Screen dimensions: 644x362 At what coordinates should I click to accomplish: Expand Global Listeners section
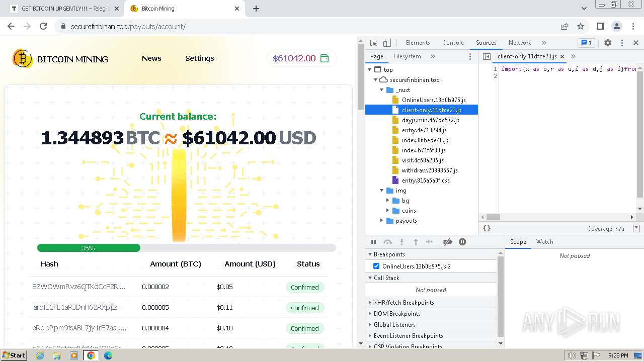431,325
